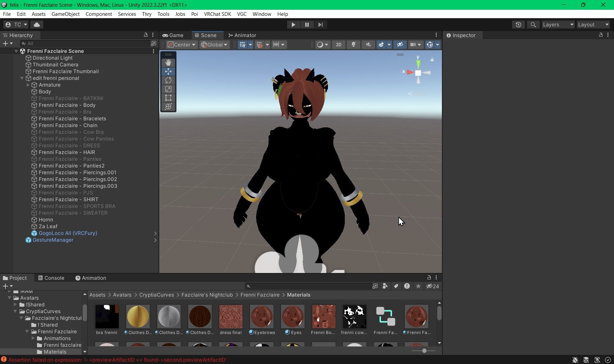Expand the Armature object

[x=28, y=85]
